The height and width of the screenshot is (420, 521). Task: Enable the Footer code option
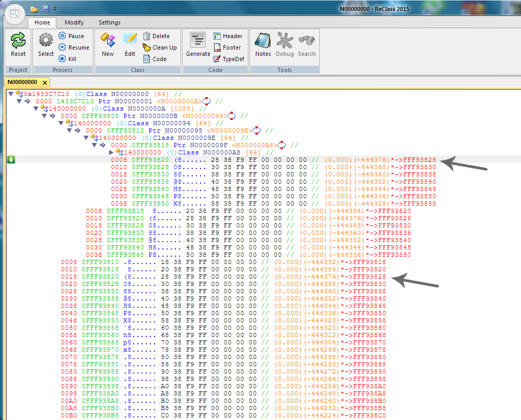tap(228, 47)
